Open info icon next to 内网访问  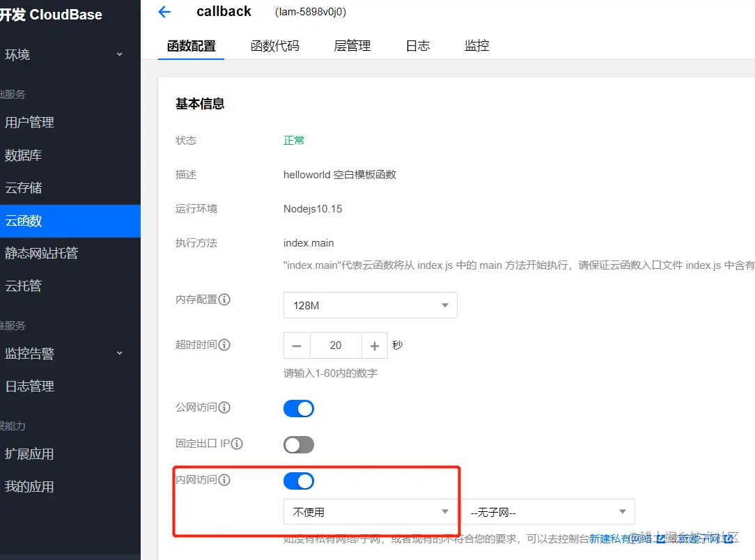224,480
